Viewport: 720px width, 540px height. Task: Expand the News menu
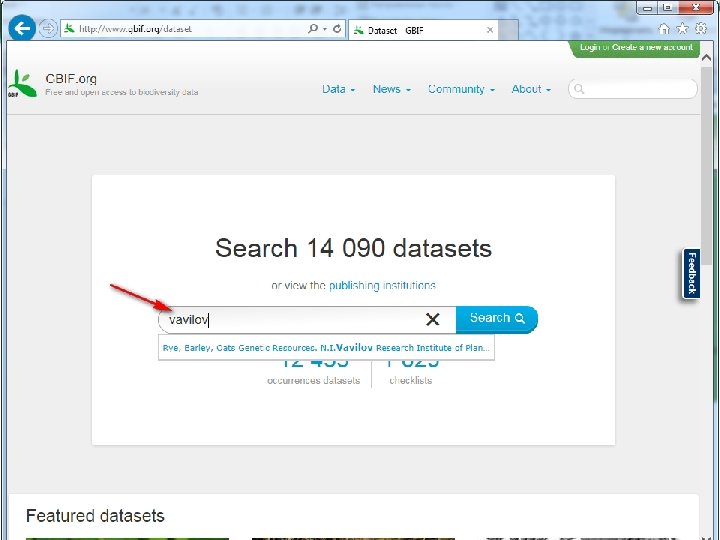(x=392, y=89)
